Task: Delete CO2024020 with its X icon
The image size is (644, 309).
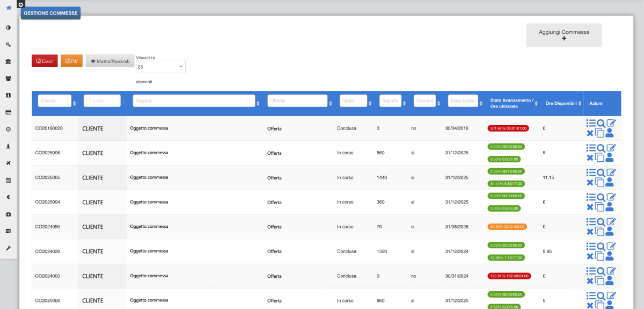Action: tap(590, 256)
